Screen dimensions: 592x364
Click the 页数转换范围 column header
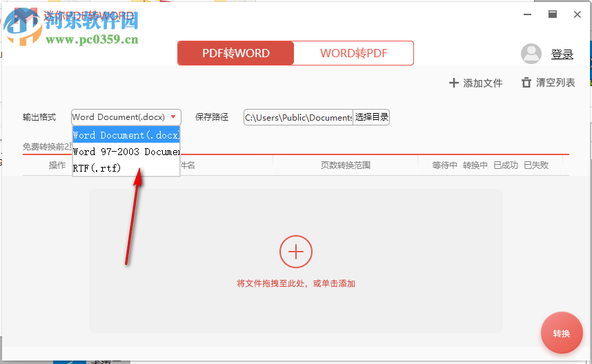tap(346, 165)
